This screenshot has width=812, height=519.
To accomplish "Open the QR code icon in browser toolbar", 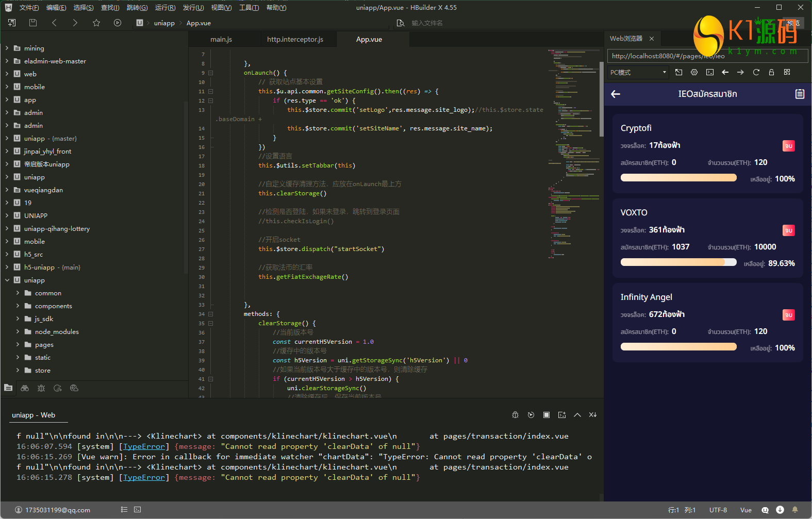I will click(x=787, y=72).
